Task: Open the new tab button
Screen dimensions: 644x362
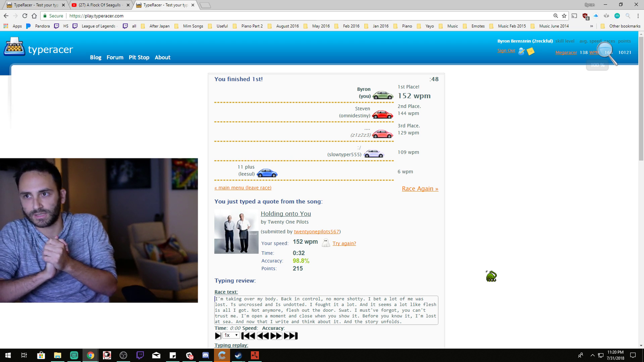Action: (205, 5)
